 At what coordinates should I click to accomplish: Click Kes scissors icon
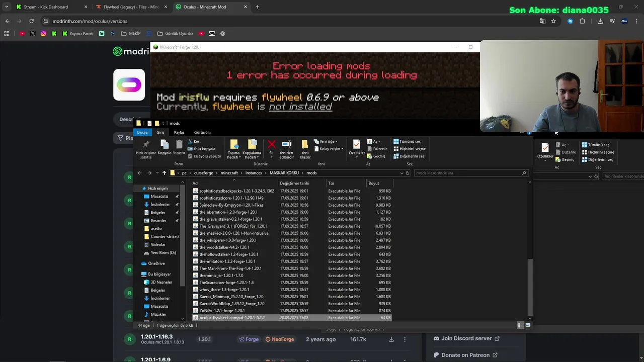[194, 141]
